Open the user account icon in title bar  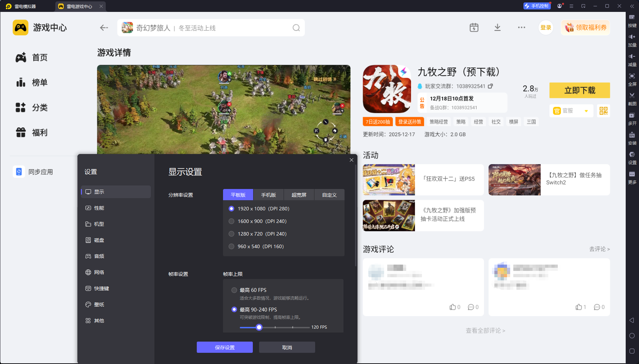560,6
